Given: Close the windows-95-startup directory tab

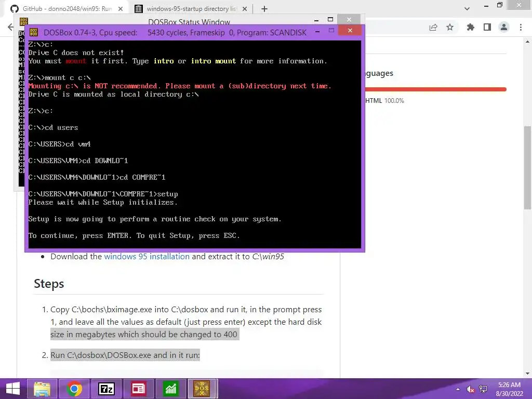Looking at the screenshot, I should pos(245,9).
